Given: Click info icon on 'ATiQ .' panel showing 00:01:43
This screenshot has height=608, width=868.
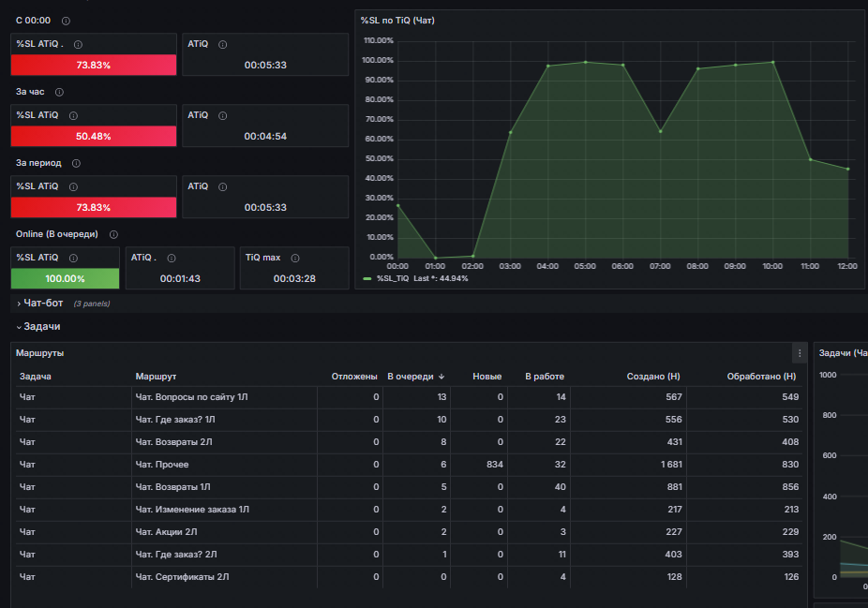Looking at the screenshot, I should (172, 258).
